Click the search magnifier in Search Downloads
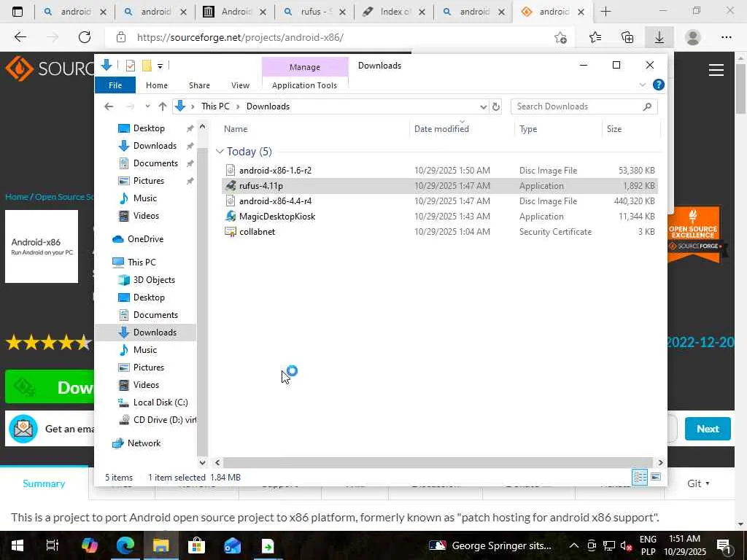Viewport: 747px width, 560px height. [x=647, y=106]
